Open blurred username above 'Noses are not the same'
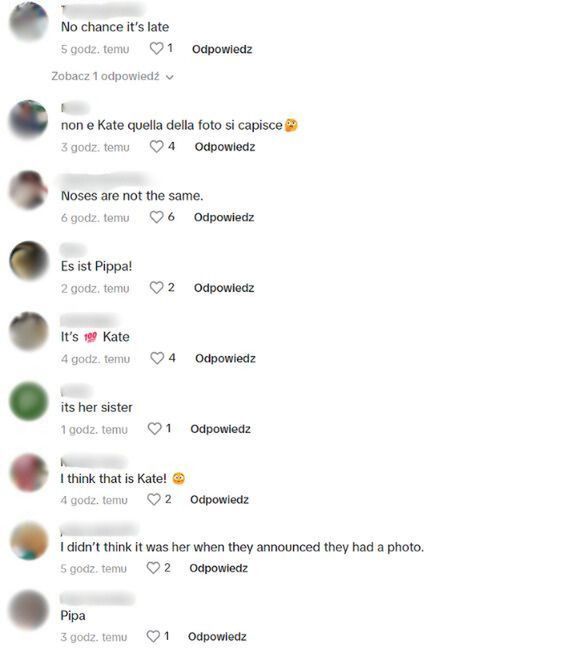The height and width of the screenshot is (650, 566). tap(104, 180)
